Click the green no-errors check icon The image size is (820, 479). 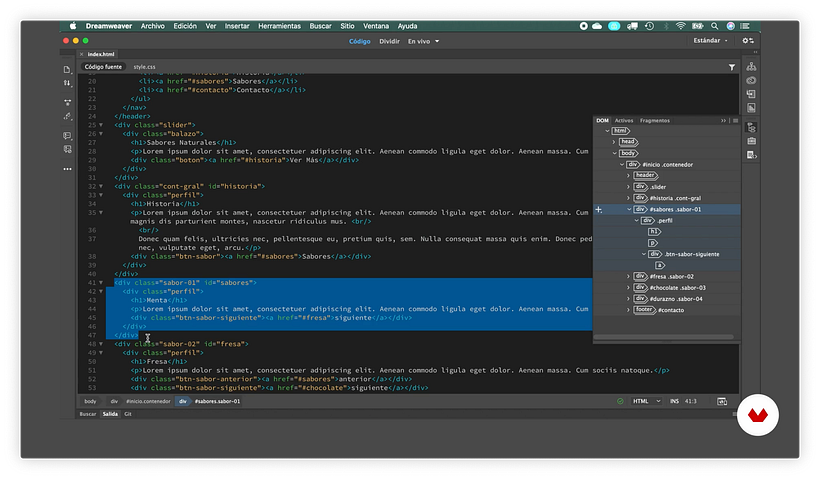620,401
